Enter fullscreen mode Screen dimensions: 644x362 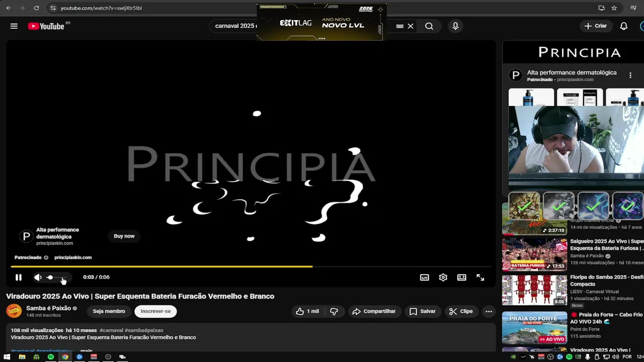tap(480, 277)
